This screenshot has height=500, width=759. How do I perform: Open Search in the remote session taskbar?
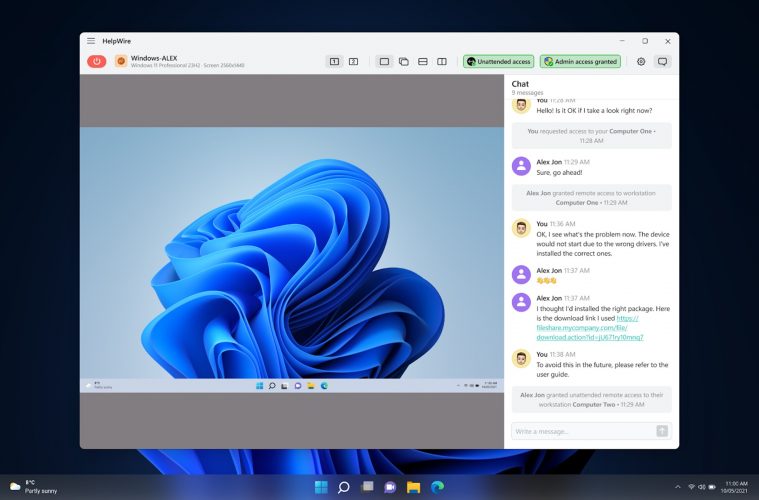pos(272,386)
